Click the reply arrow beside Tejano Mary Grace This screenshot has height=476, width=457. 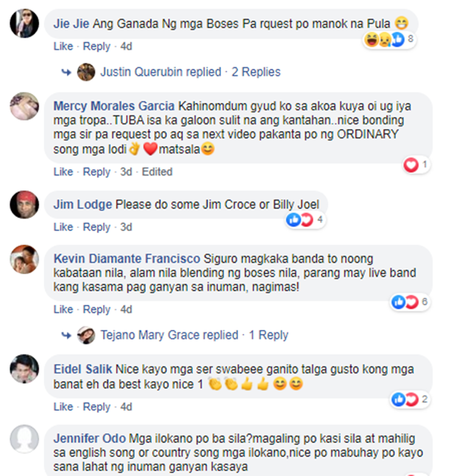[66, 335]
